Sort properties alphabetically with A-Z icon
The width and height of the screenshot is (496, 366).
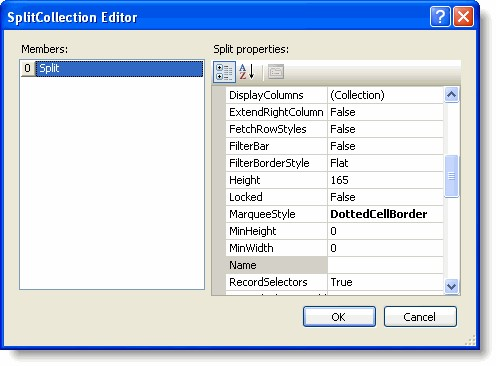click(247, 72)
